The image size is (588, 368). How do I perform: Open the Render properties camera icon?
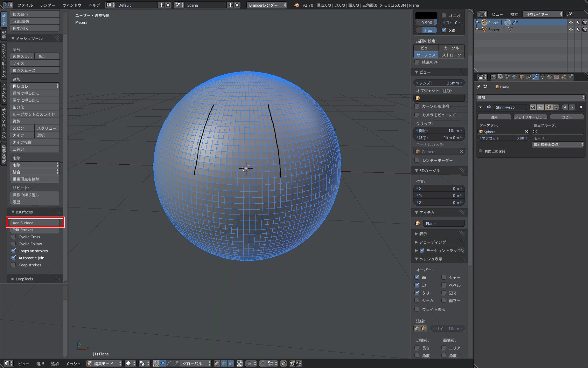tap(493, 77)
